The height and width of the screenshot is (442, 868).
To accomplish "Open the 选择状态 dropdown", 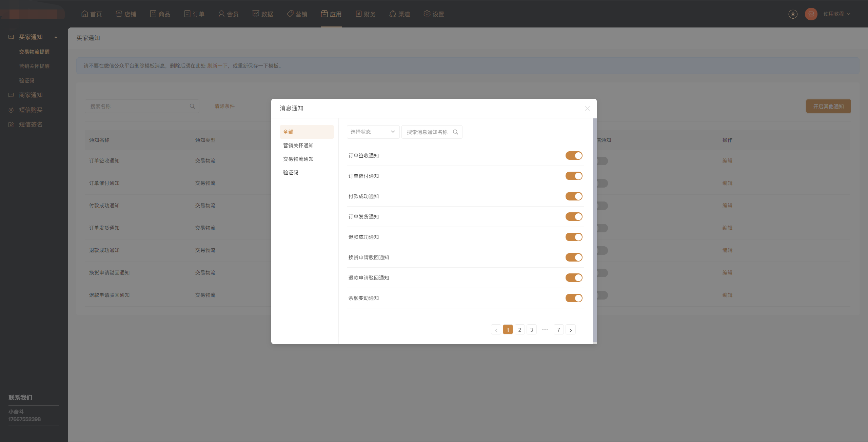I will click(373, 132).
